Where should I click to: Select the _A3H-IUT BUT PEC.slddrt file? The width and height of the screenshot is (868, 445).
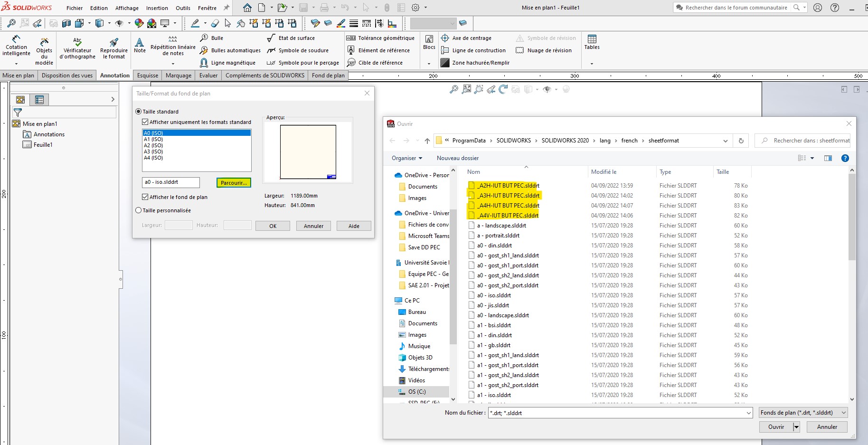coord(508,196)
